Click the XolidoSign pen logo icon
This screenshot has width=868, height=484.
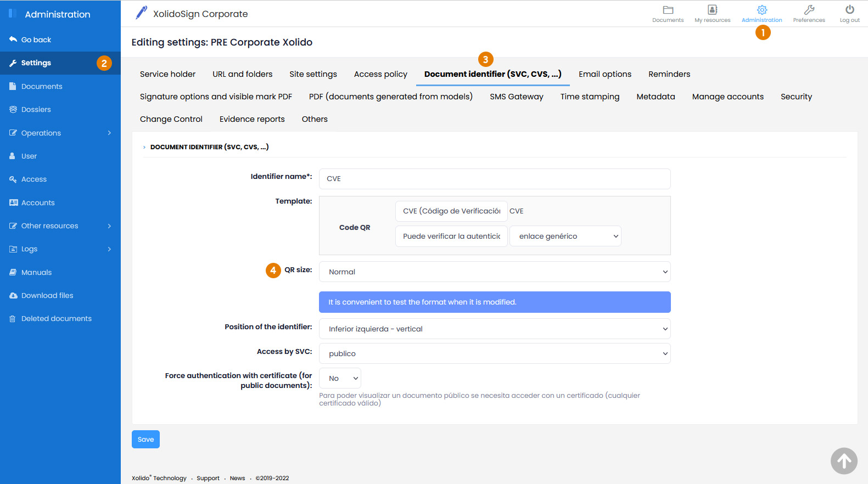point(141,13)
